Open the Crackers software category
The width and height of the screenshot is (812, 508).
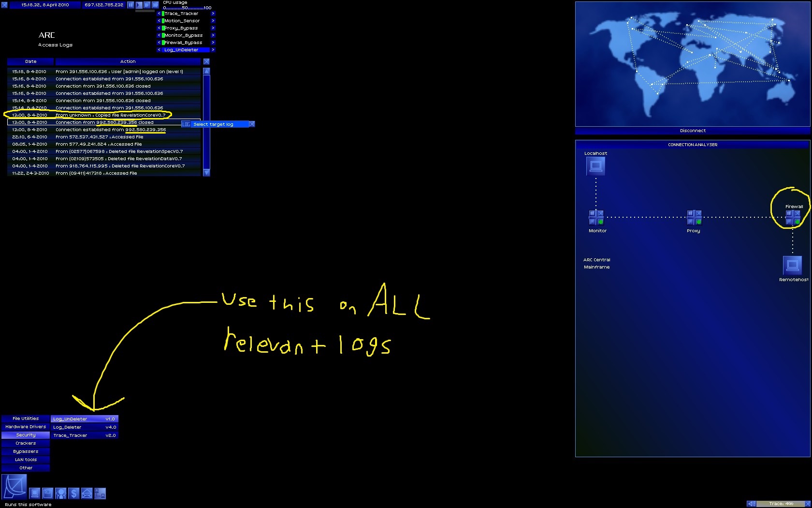[x=26, y=443]
